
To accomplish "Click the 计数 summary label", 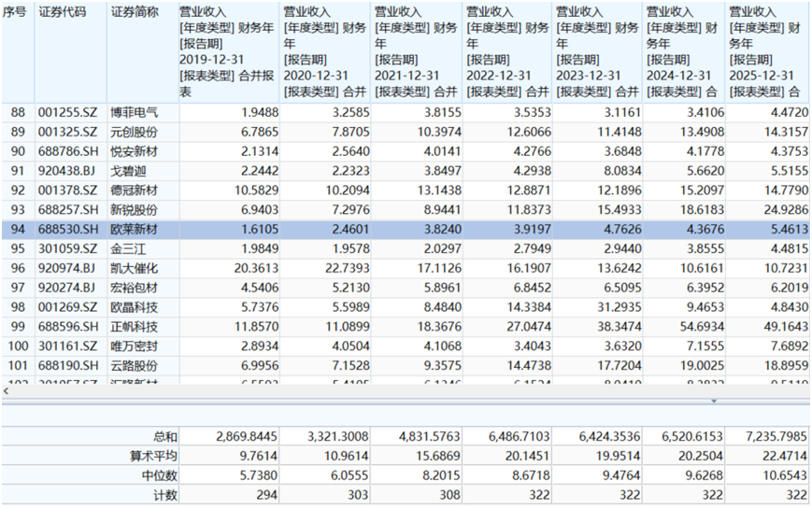I will (x=165, y=495).
